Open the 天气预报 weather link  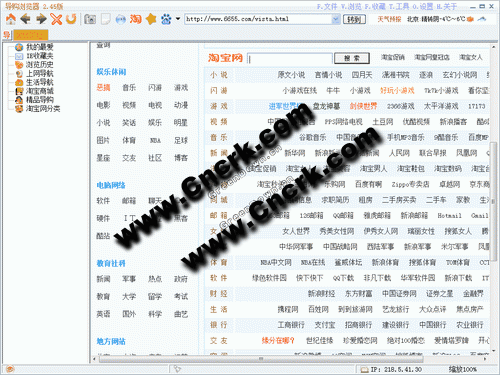389,19
